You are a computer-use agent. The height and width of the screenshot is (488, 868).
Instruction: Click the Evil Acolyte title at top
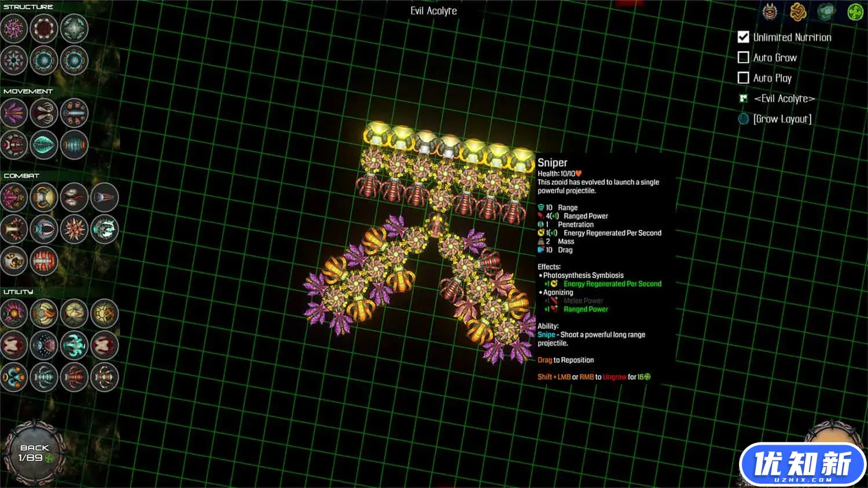[433, 11]
